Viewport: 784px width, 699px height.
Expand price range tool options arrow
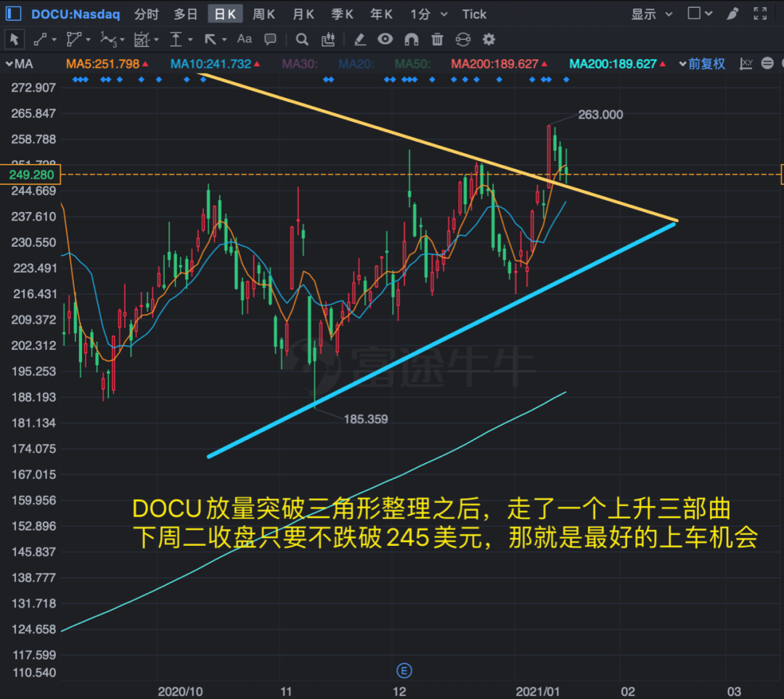(190, 39)
